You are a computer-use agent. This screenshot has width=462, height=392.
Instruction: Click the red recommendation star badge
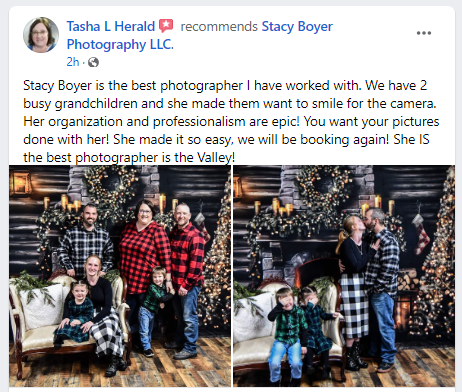(166, 26)
